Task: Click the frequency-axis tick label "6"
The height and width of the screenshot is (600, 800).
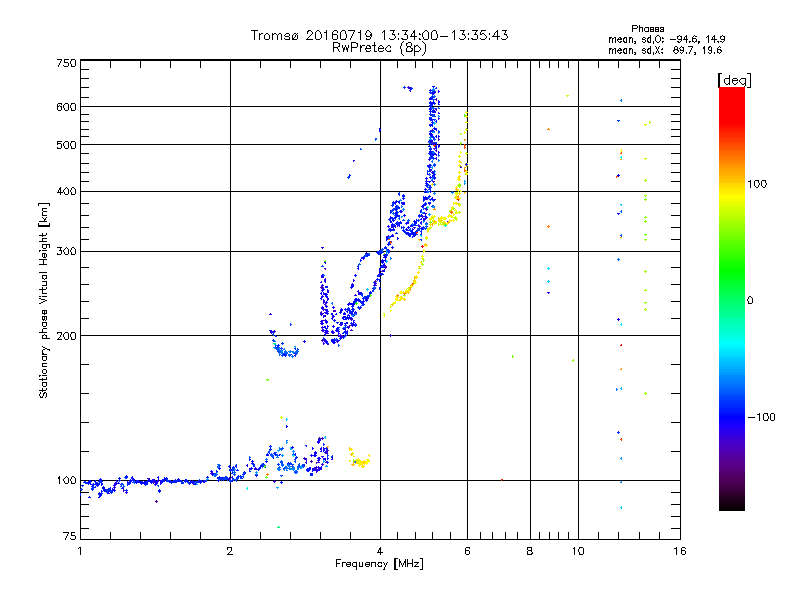Action: (x=467, y=551)
